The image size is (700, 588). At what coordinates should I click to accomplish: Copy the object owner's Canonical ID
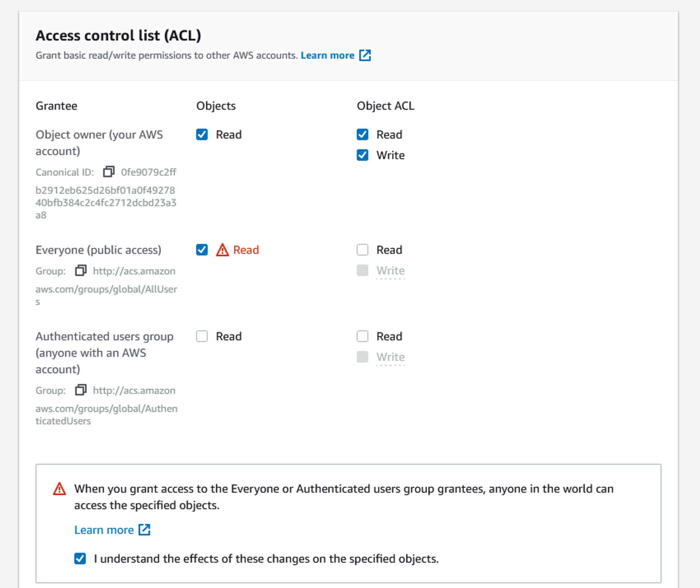(x=109, y=171)
